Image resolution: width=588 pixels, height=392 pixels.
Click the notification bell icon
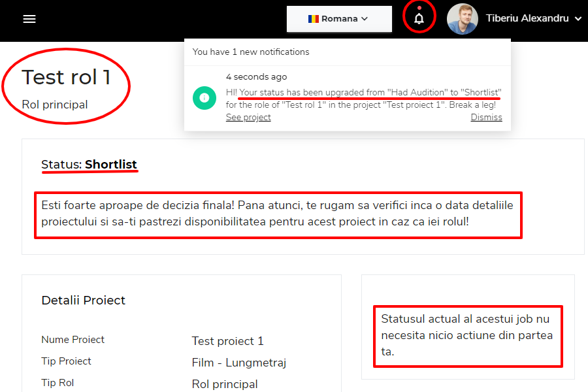coord(419,19)
